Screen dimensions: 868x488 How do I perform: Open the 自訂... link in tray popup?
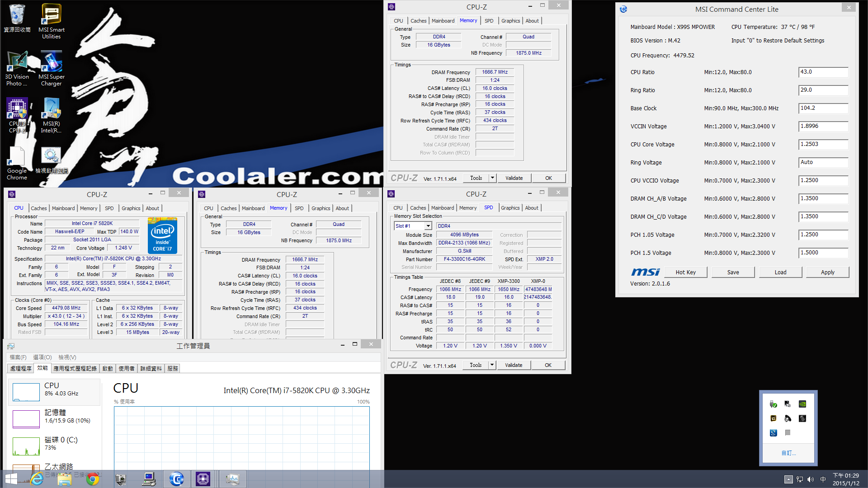click(788, 453)
